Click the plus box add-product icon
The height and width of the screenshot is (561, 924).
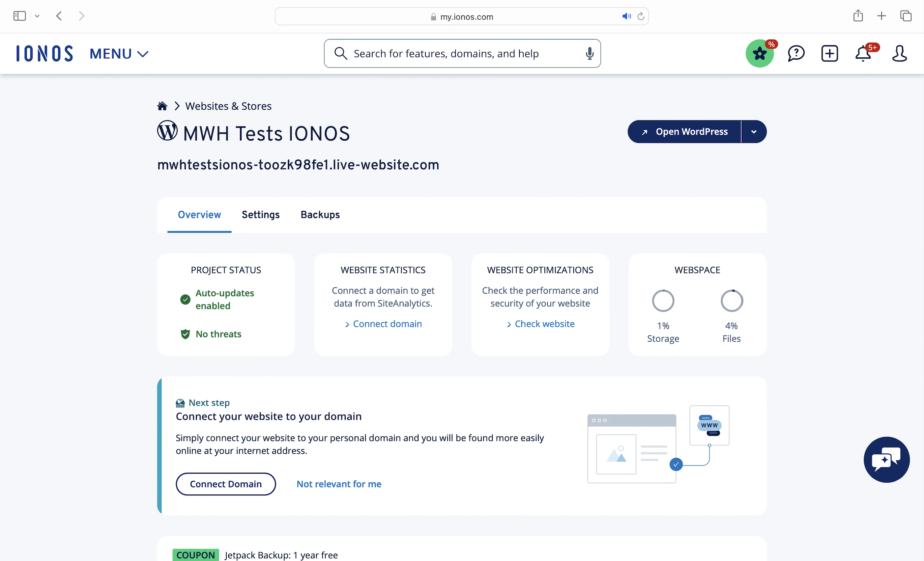[x=829, y=54]
